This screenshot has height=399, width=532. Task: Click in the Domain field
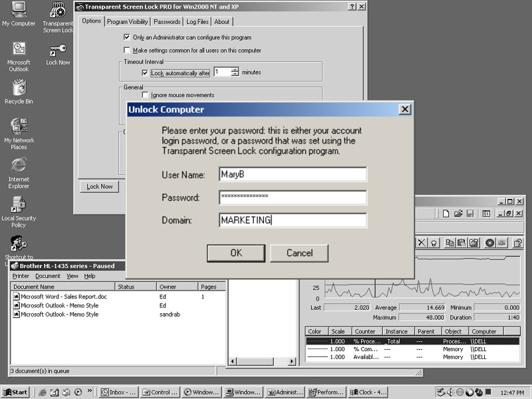pyautogui.click(x=293, y=220)
